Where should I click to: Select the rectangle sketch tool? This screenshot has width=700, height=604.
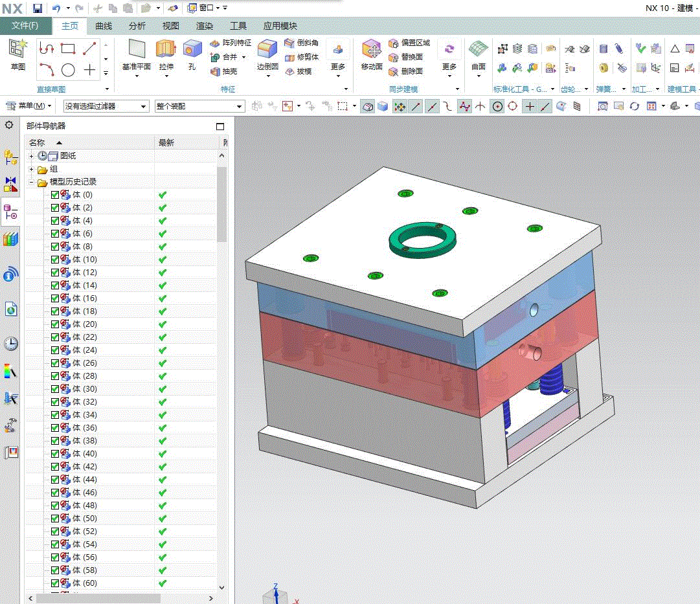pyautogui.click(x=68, y=48)
